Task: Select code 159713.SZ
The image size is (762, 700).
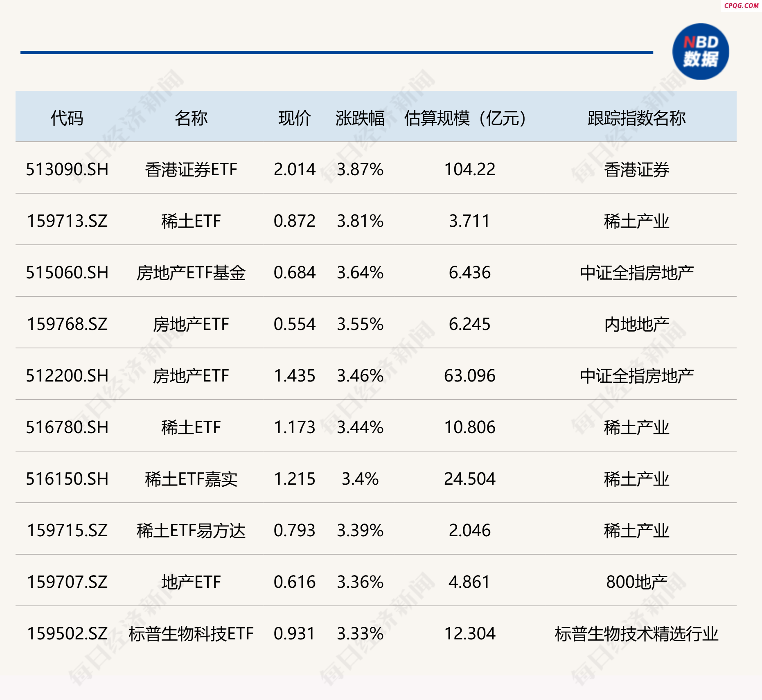Action: point(67,221)
